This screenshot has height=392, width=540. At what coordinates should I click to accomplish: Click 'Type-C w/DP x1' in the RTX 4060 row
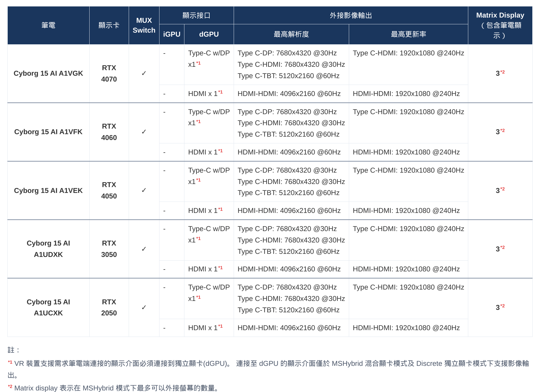209,117
